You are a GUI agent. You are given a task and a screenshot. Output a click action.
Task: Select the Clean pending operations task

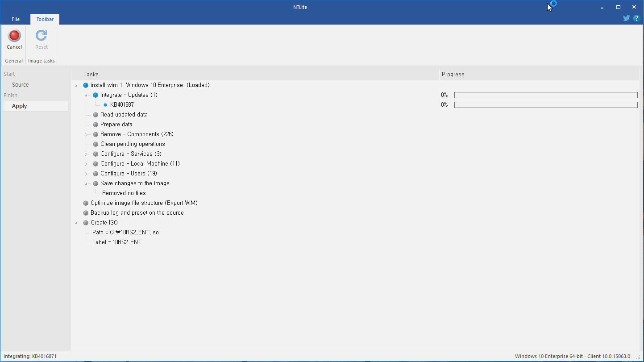click(133, 144)
